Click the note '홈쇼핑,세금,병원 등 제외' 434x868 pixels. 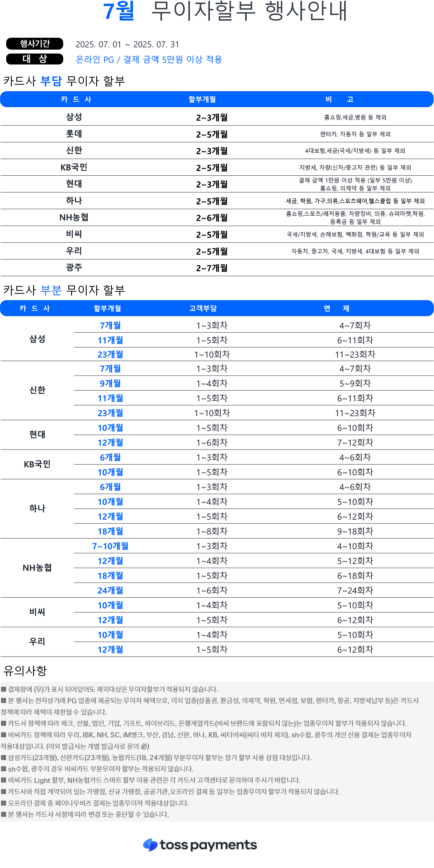click(355, 117)
